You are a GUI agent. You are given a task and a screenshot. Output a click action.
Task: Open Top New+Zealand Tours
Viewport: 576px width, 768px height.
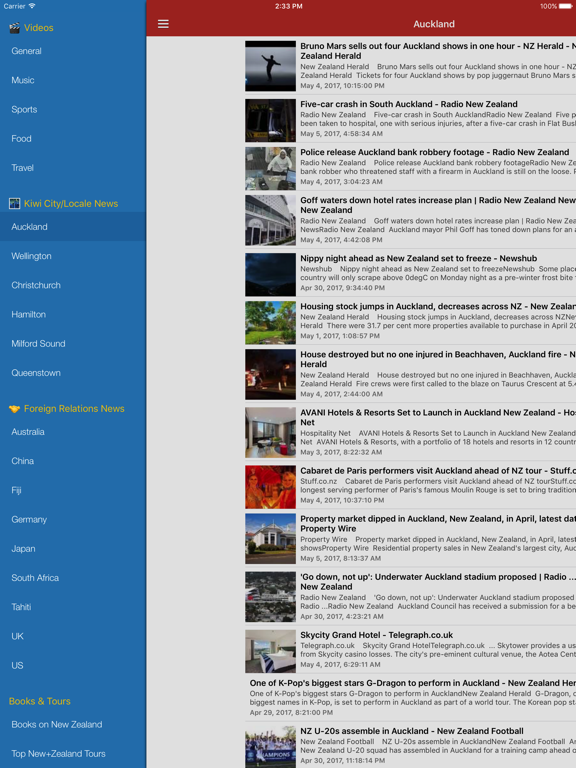(x=73, y=754)
